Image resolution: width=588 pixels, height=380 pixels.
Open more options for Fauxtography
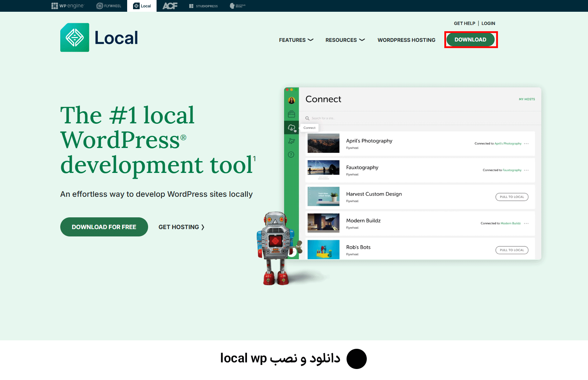[x=526, y=170]
